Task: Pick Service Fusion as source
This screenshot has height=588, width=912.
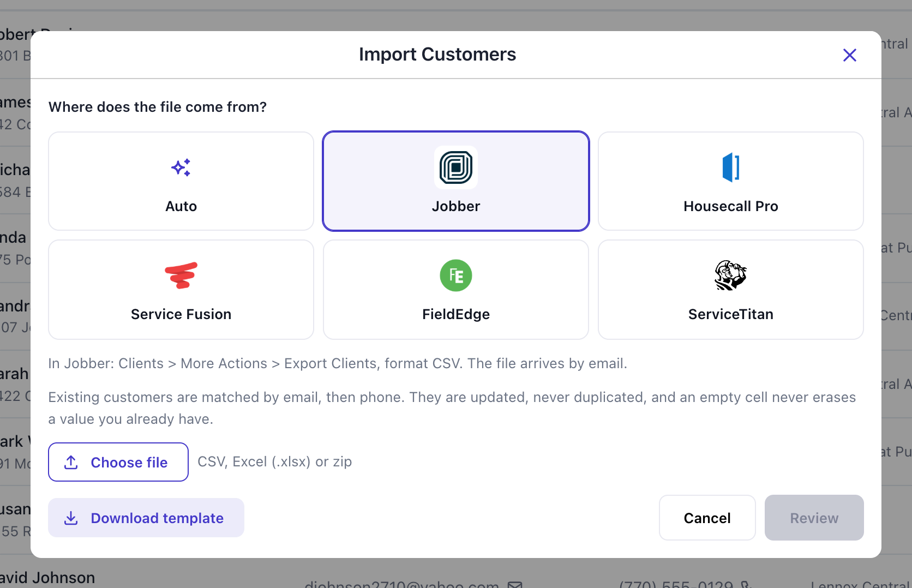Action: coord(181,290)
